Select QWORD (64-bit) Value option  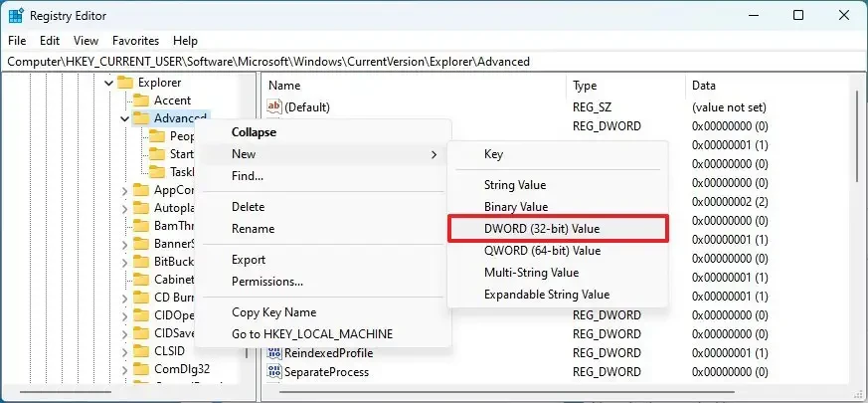542,251
